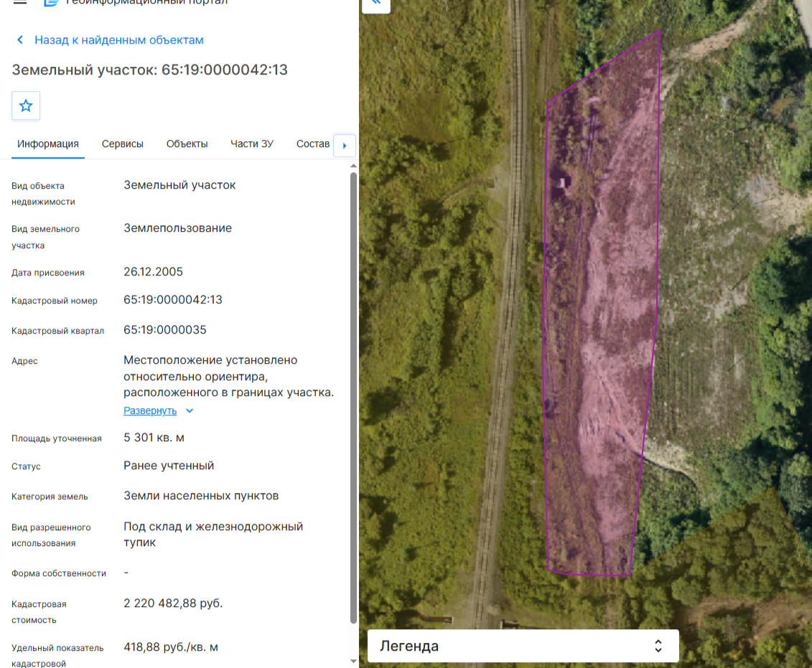This screenshot has height=668, width=812.
Task: Click label Категория земель
Action: (x=50, y=497)
